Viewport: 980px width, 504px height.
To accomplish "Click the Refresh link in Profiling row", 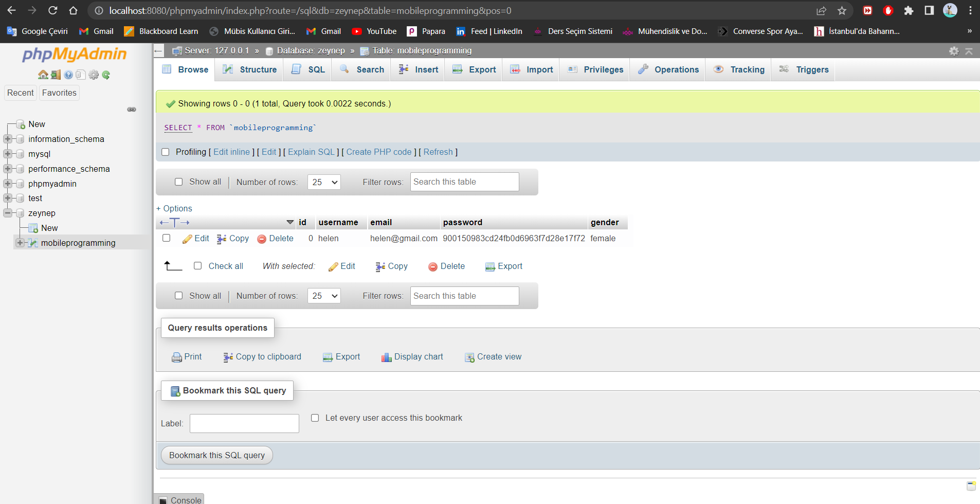I will click(x=438, y=152).
